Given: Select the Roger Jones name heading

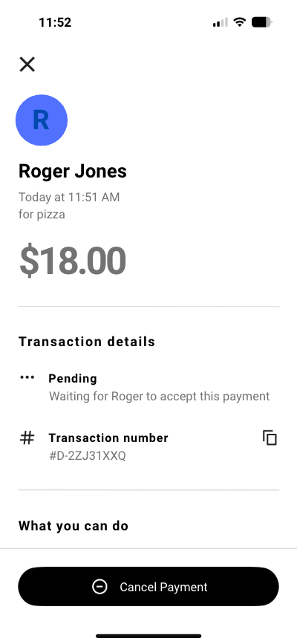Looking at the screenshot, I should 73,172.
